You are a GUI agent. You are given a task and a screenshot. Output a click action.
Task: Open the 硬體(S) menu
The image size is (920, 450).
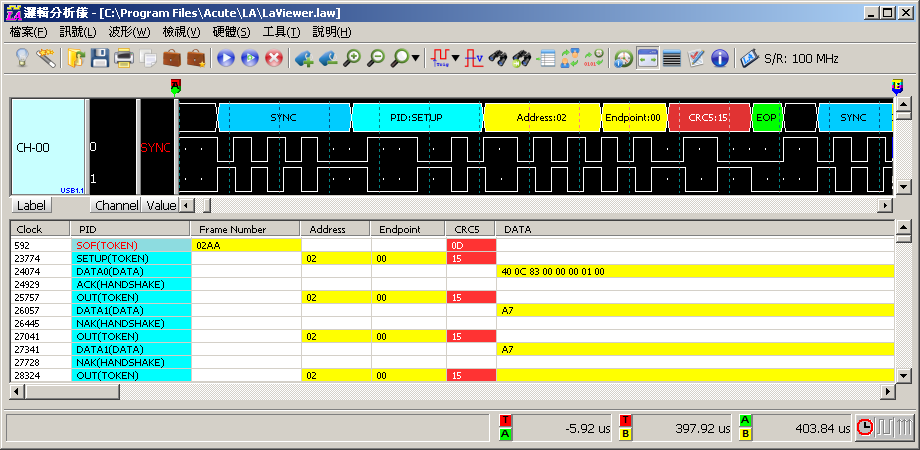(x=231, y=32)
